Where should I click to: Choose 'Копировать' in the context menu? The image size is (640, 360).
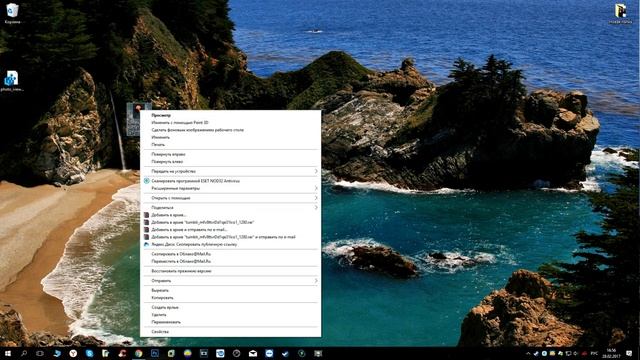(x=162, y=298)
